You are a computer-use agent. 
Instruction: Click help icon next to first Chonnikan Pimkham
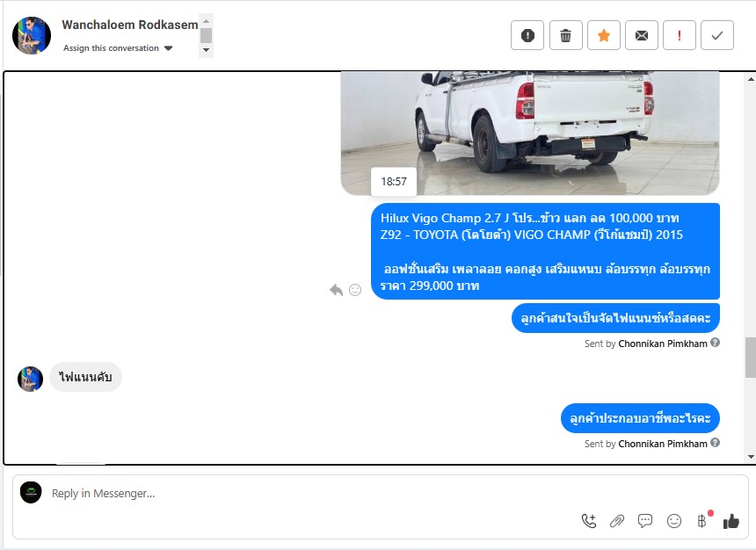715,343
